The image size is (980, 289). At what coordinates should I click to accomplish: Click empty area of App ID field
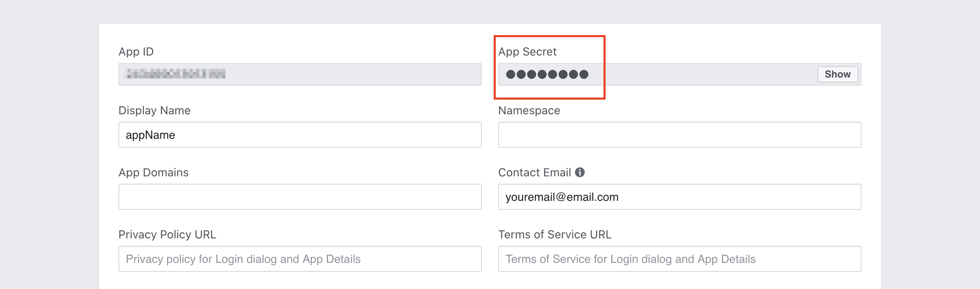click(351, 74)
